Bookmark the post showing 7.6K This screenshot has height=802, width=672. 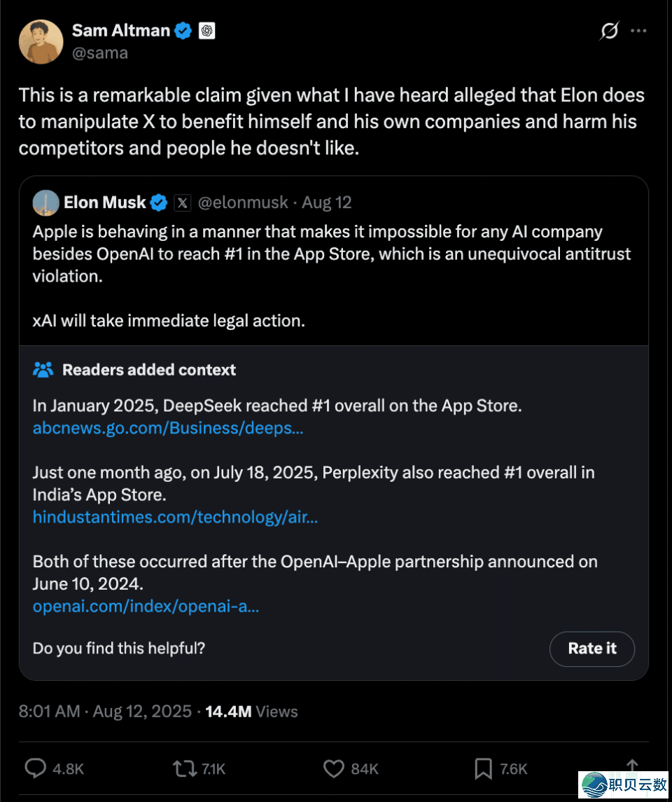(483, 768)
